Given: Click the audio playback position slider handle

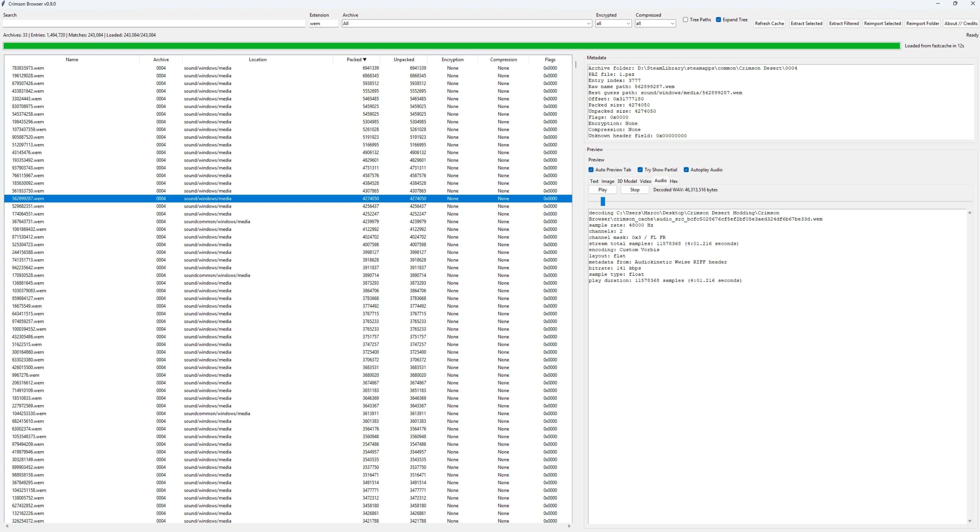Looking at the screenshot, I should 602,201.
